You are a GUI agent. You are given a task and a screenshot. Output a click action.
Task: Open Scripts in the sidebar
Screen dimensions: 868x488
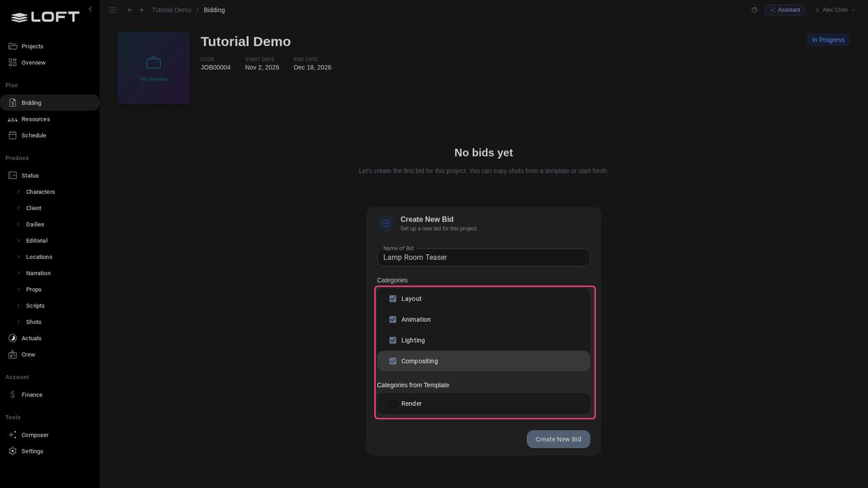[x=35, y=306]
